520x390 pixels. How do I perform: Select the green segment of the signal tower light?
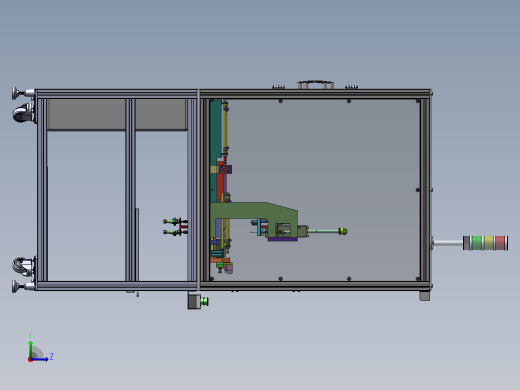click(477, 243)
